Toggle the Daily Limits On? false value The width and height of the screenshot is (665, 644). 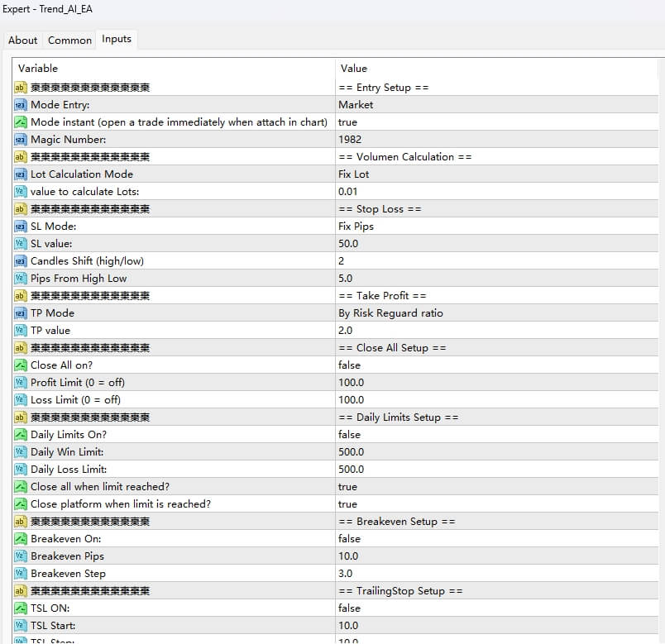tap(349, 435)
